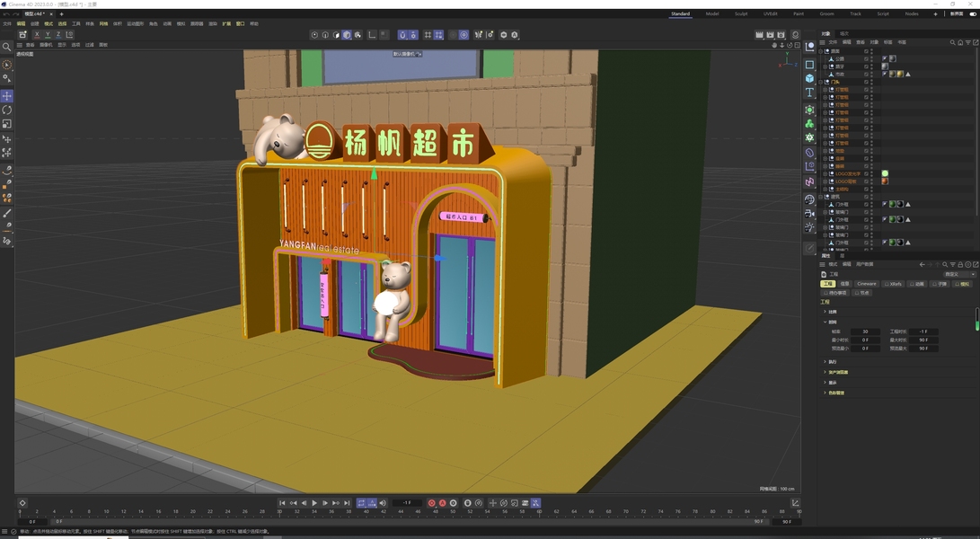Screen dimensions: 980x539
Task: Expand the 显示 section in attributes
Action: (x=825, y=382)
